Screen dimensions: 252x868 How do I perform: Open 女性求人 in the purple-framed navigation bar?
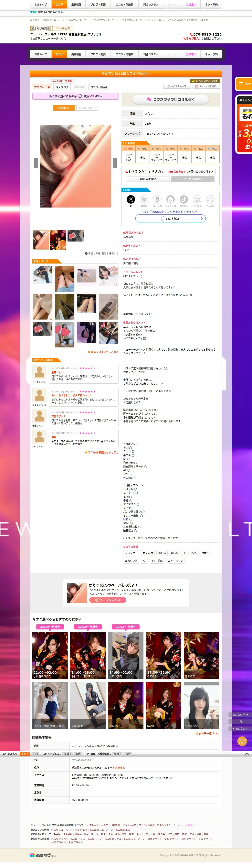(191, 54)
